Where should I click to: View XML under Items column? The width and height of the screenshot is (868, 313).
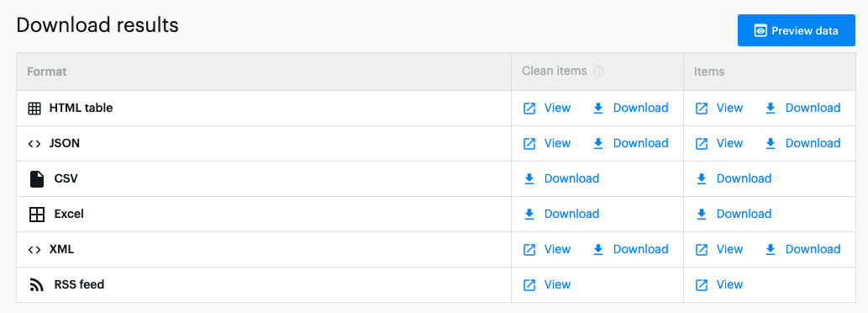tap(719, 249)
